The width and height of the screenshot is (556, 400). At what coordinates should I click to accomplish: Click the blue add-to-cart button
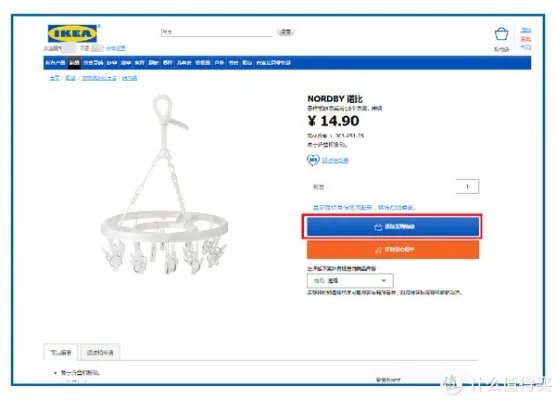pyautogui.click(x=393, y=227)
